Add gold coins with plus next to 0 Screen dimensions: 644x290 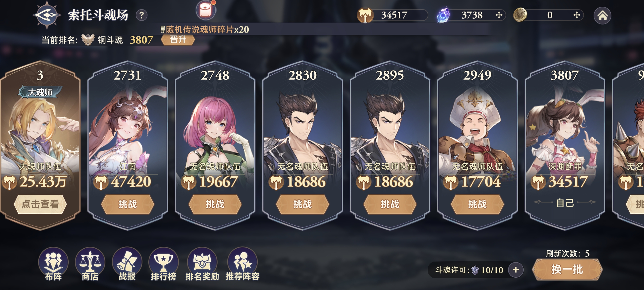pos(577,15)
